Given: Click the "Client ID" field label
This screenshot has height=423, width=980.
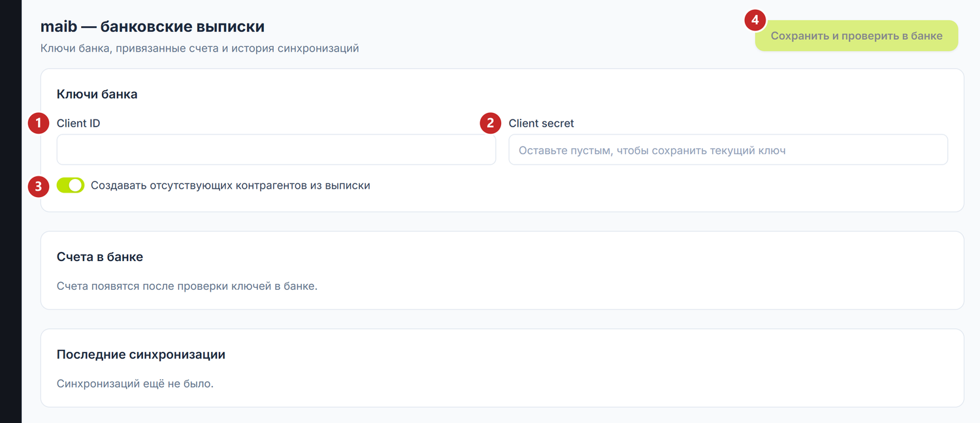Looking at the screenshot, I should coord(78,123).
